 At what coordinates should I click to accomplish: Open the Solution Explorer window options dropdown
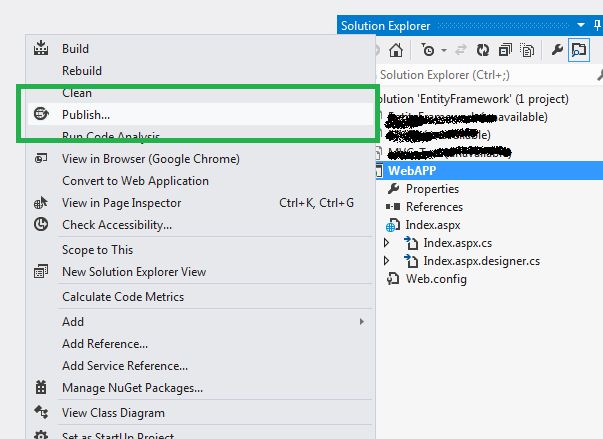tap(582, 25)
